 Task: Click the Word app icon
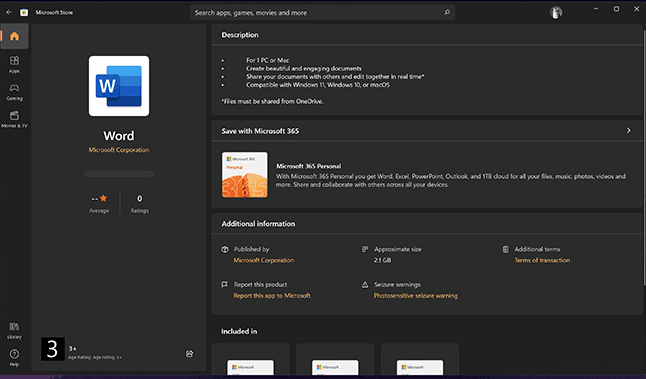click(x=119, y=86)
